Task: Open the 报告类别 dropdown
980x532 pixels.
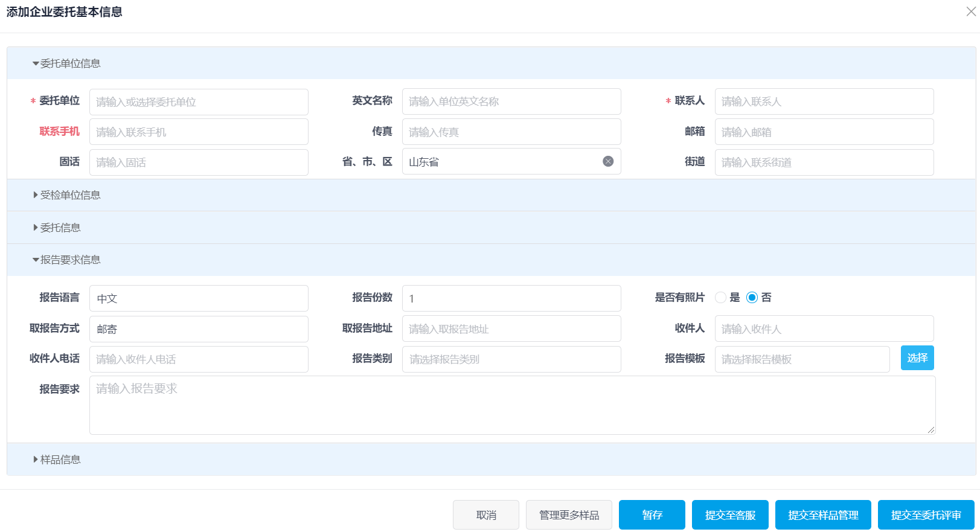Action: (x=511, y=359)
